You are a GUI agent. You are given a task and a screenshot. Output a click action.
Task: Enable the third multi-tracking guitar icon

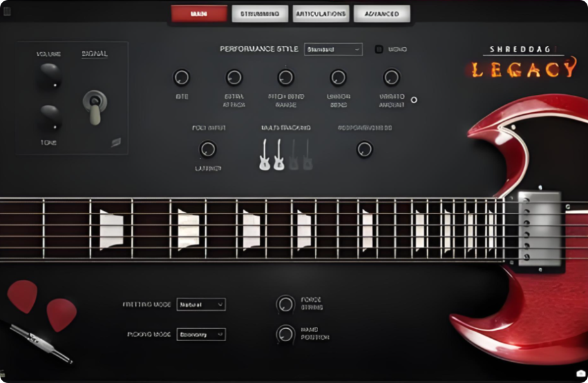coord(294,155)
